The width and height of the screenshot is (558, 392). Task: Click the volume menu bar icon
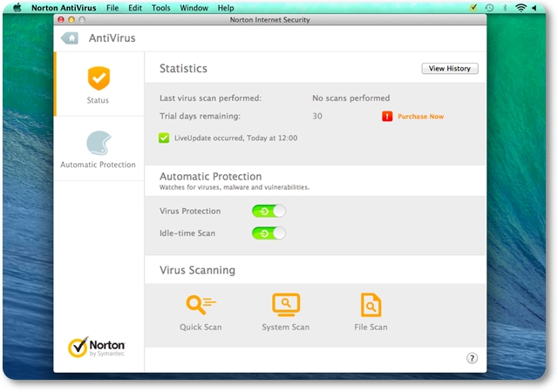[534, 8]
